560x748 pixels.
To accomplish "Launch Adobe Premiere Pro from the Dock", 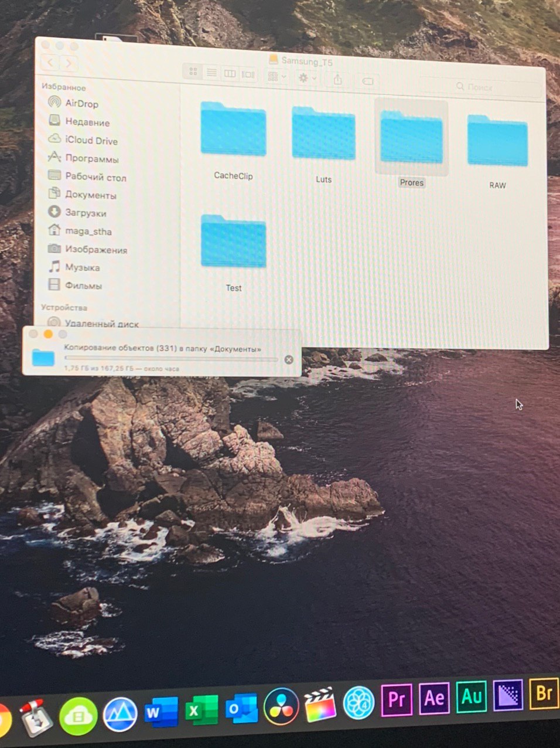I will coord(397,699).
